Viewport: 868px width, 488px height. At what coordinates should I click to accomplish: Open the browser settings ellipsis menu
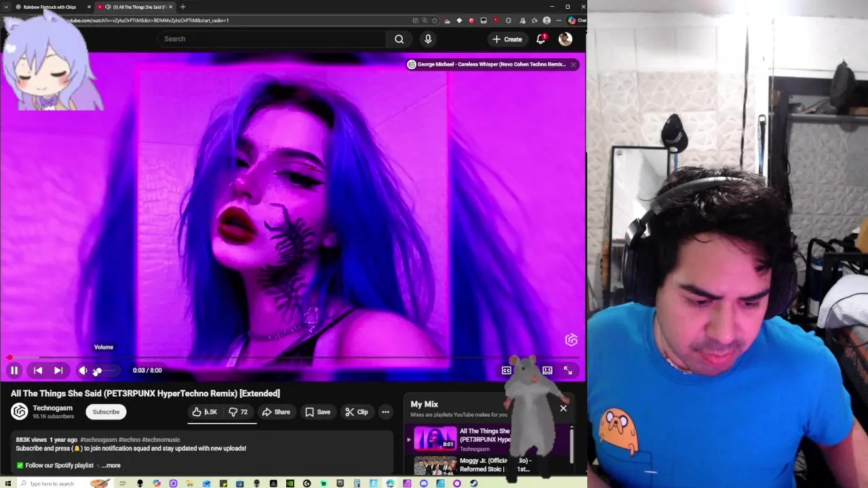point(559,20)
